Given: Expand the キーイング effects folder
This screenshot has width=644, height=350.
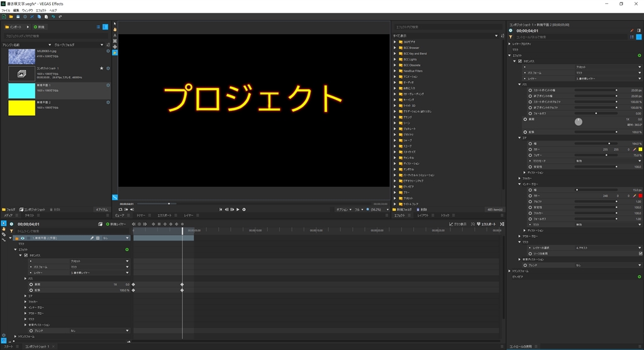Looking at the screenshot, I should point(395,99).
